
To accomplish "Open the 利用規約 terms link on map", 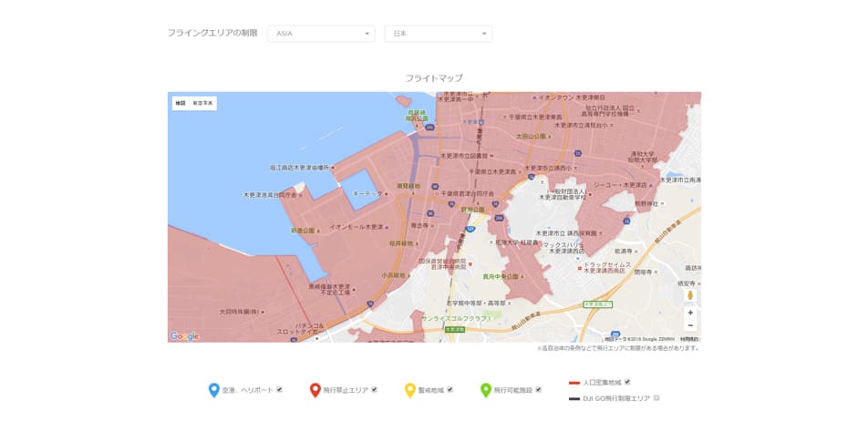I will [x=689, y=339].
